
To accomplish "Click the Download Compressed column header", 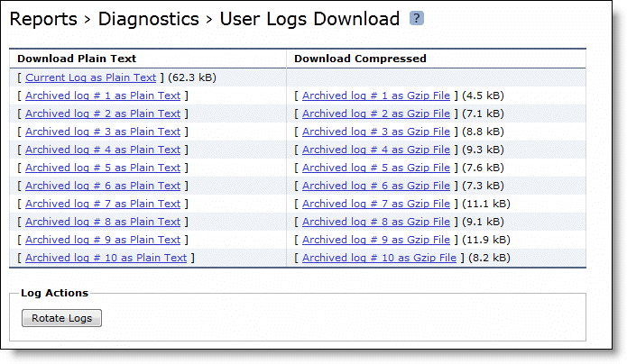I will (x=360, y=59).
